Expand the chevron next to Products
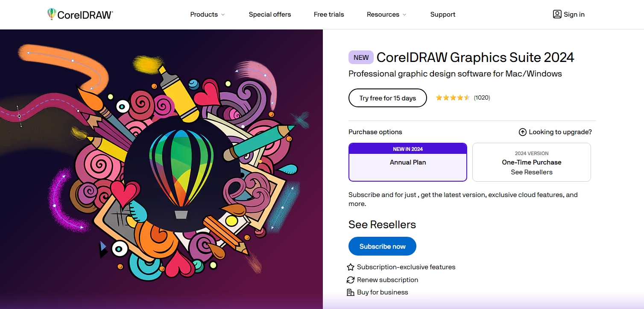Viewport: 644px width, 309px height. (223, 15)
